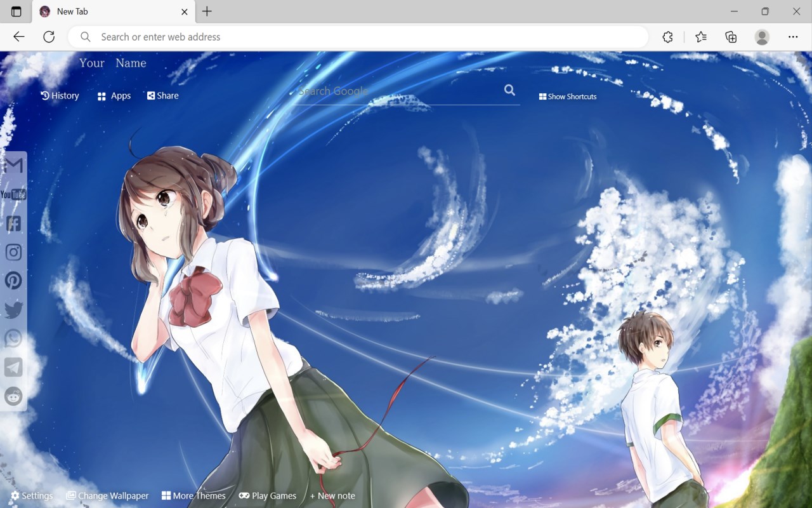This screenshot has width=812, height=508.
Task: Open Gmail from the sidebar
Action: click(13, 165)
